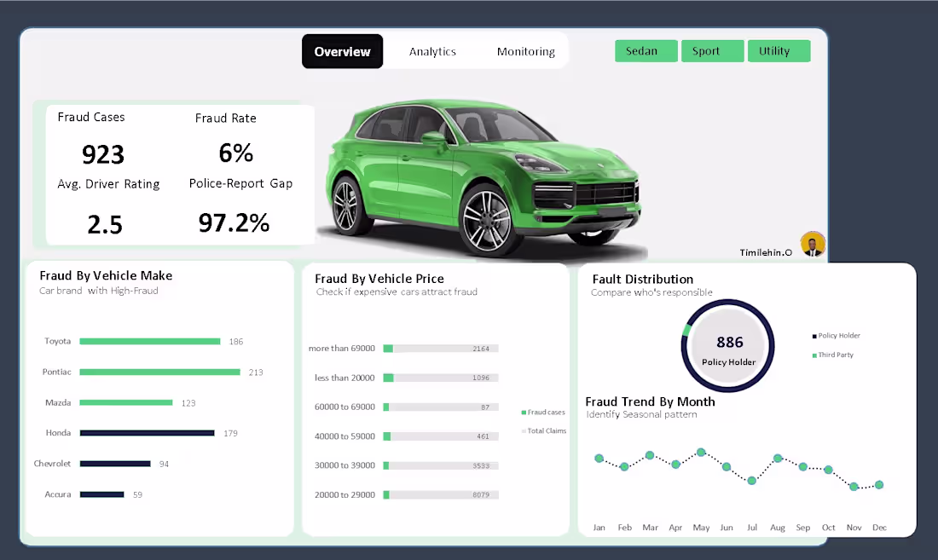Click the Nov data point on trend line
938x560 pixels.
[854, 487]
